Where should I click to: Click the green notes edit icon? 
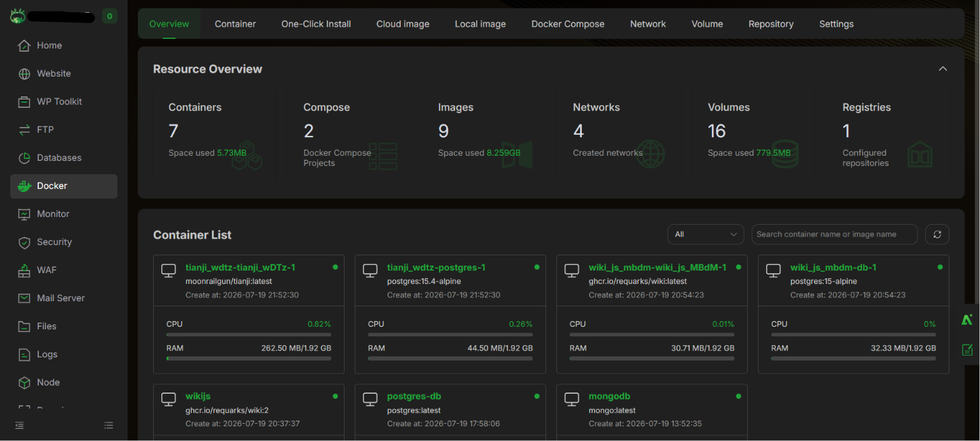pos(967,349)
